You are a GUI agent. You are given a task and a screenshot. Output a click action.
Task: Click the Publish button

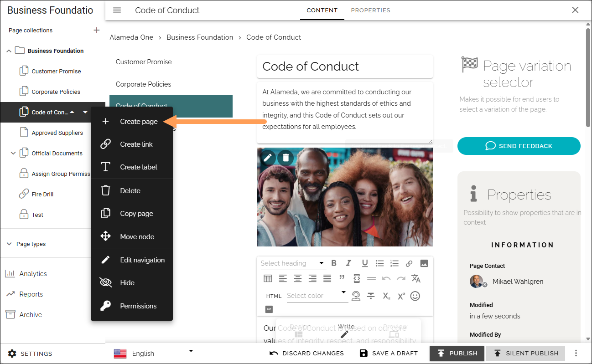457,353
